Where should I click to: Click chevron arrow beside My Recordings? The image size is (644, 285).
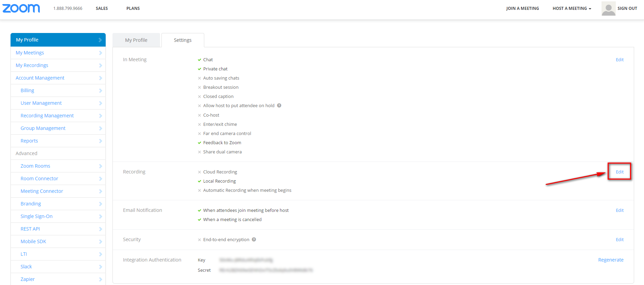tap(100, 65)
